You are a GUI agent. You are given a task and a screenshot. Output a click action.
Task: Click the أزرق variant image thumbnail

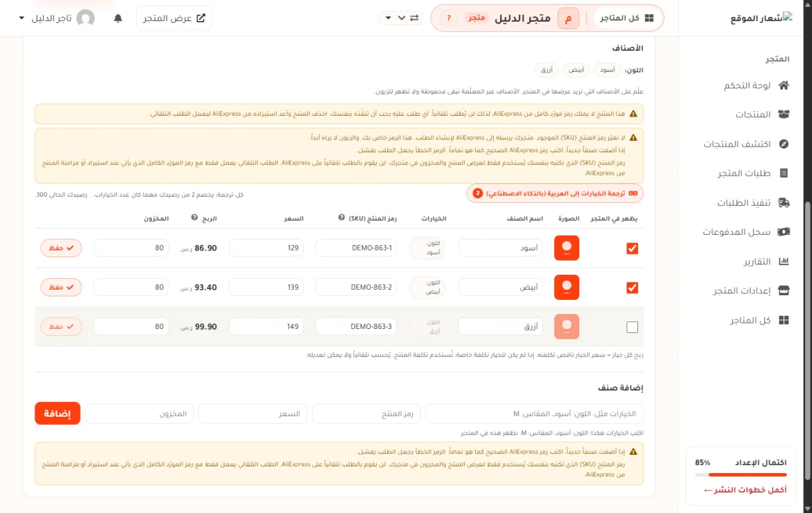566,327
